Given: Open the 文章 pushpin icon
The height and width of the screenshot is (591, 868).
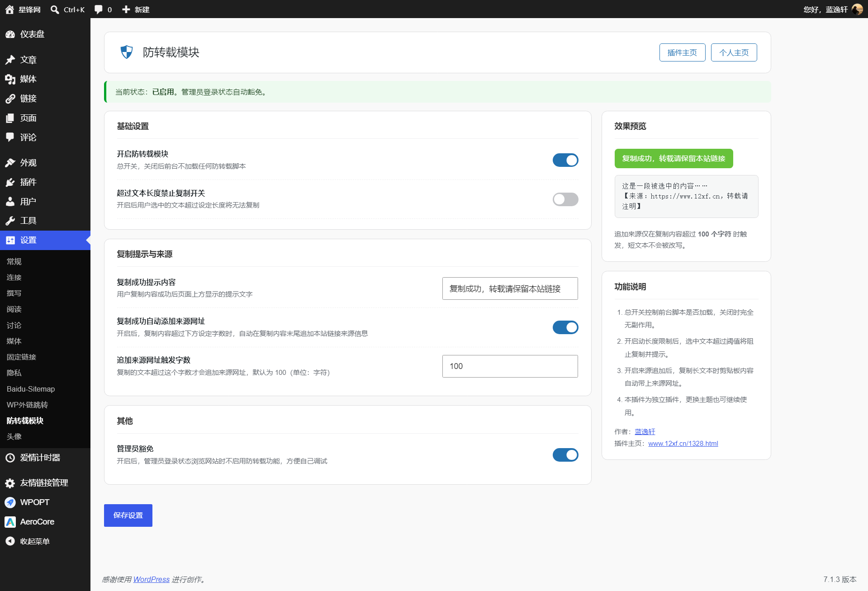Looking at the screenshot, I should coord(10,60).
